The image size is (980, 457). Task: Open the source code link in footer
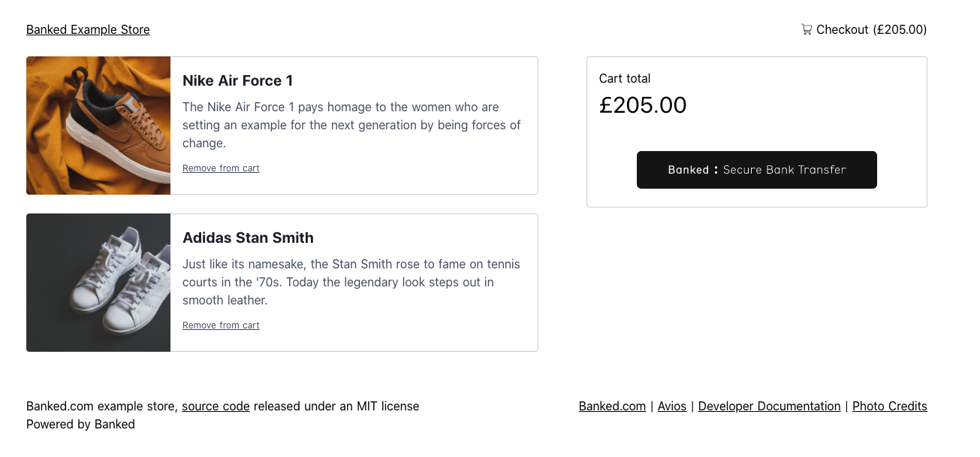pos(216,407)
